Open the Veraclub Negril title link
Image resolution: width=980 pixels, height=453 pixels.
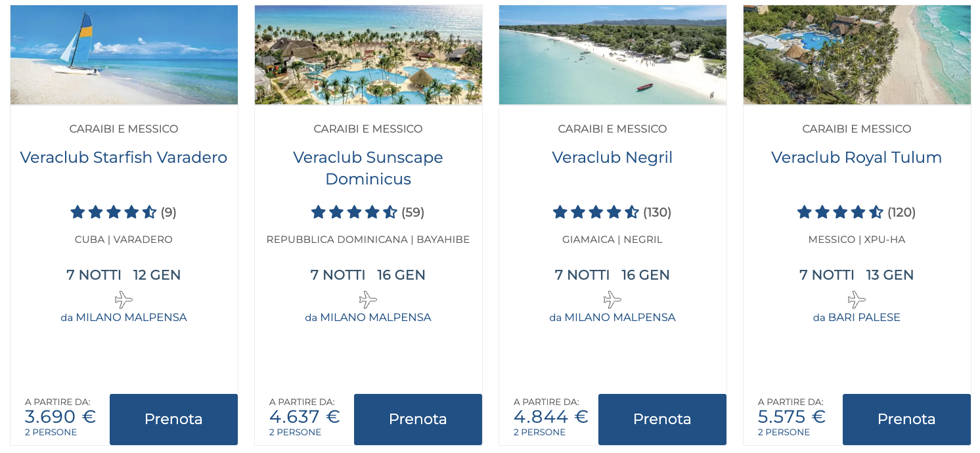612,158
